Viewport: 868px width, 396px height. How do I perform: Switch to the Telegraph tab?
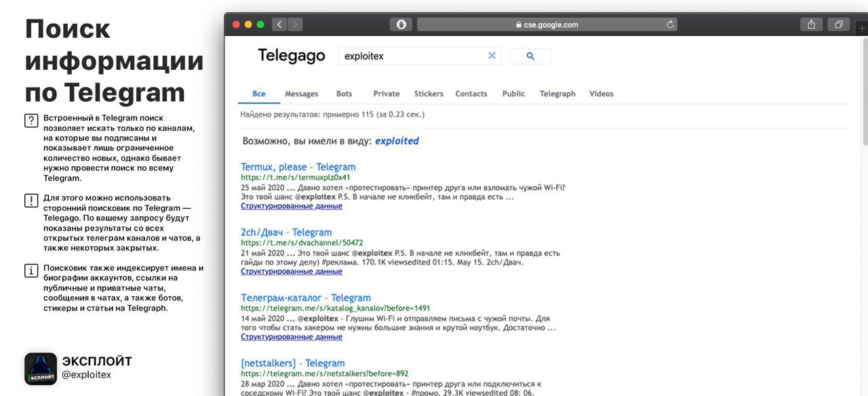pos(557,94)
